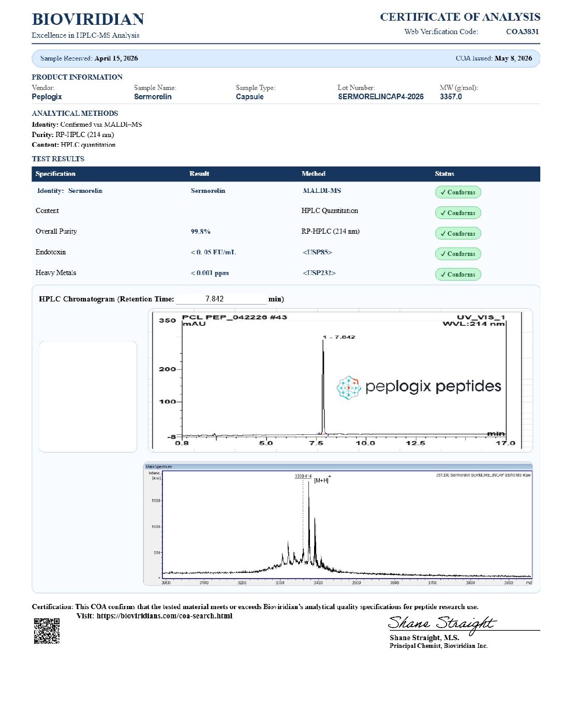This screenshot has width=563, height=728.
Task: Click the Identity Conforms status badge
Action: coord(458,192)
